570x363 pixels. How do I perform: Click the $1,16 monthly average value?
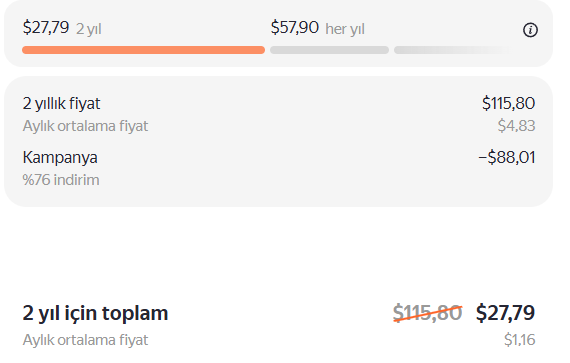pyautogui.click(x=519, y=340)
